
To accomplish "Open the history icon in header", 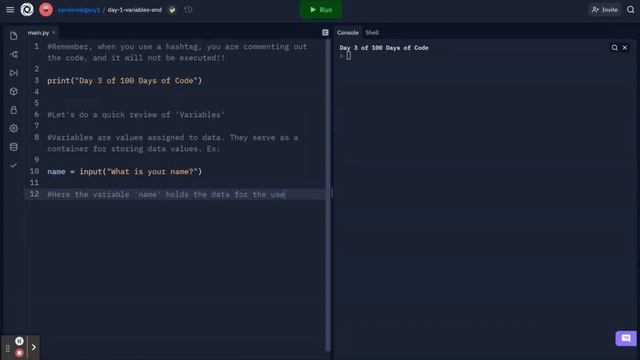I will click(x=188, y=10).
